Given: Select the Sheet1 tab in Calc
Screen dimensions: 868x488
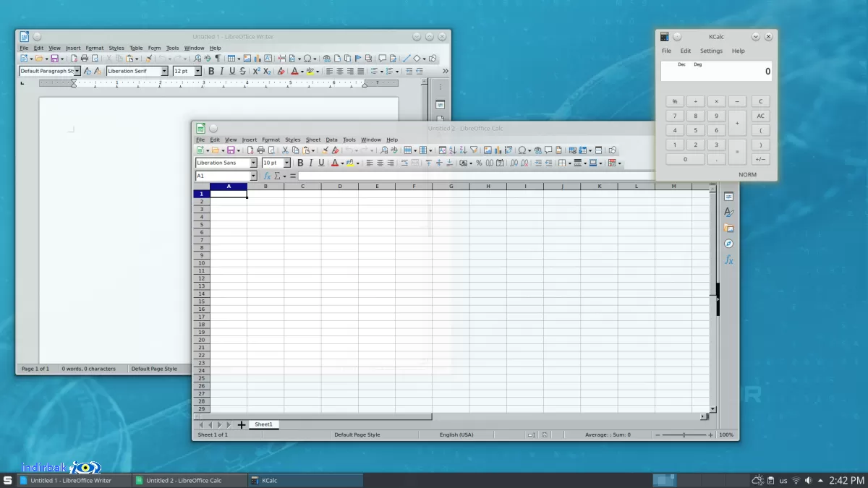Looking at the screenshot, I should click(263, 424).
